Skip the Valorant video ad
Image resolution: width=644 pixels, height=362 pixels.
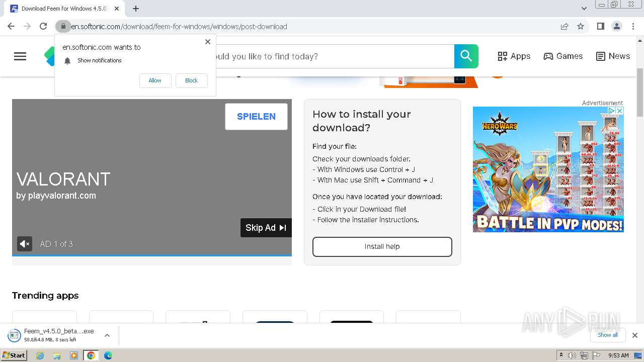(x=266, y=228)
